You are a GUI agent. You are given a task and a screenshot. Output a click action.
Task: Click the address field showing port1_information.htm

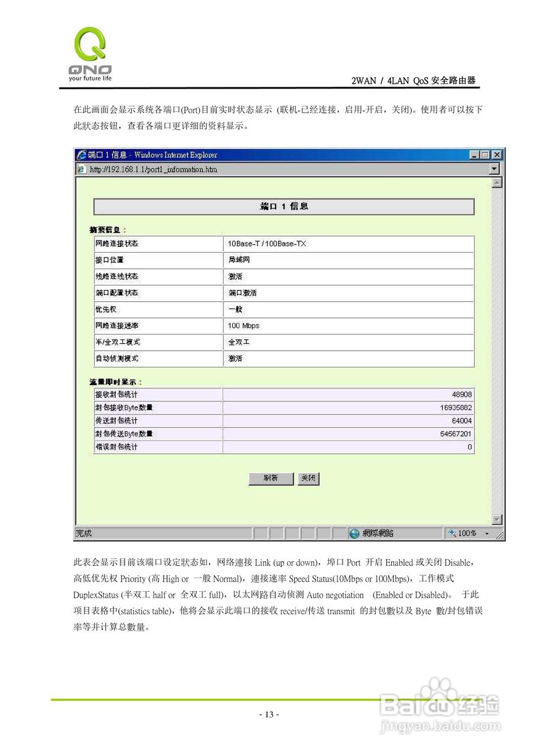tap(284, 170)
